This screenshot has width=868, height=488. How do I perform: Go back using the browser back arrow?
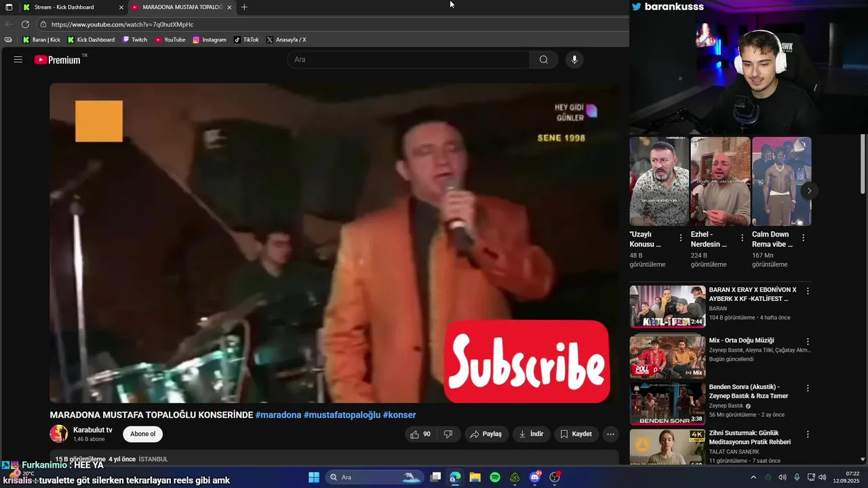9,24
